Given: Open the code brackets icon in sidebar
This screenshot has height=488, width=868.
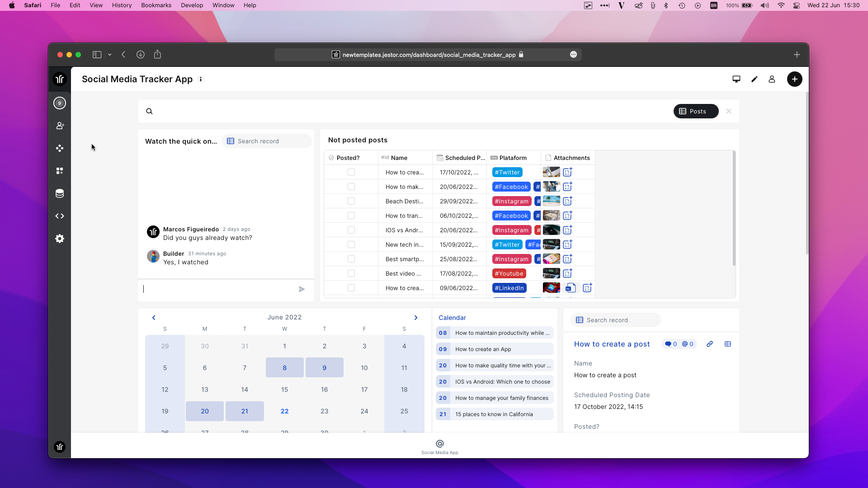Looking at the screenshot, I should pos(60,216).
